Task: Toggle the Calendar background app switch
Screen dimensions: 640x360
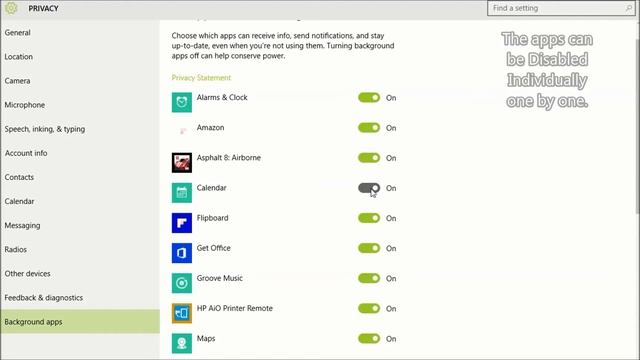Action: click(x=369, y=188)
